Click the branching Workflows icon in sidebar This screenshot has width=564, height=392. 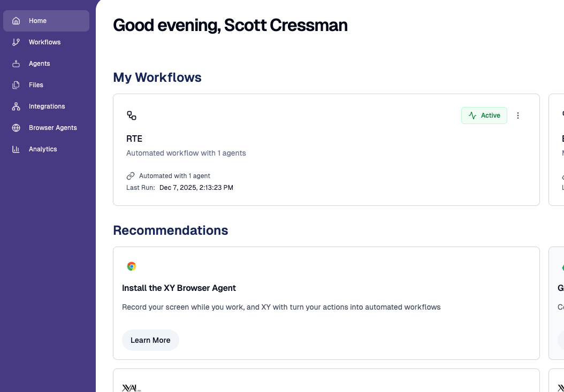(15, 42)
